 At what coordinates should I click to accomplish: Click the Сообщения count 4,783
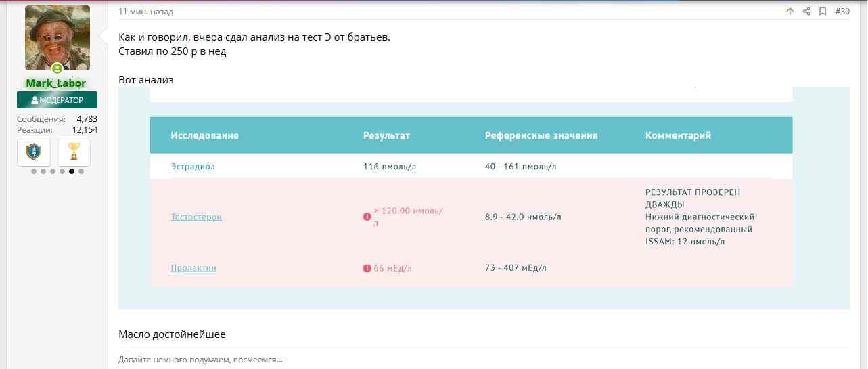(87, 119)
